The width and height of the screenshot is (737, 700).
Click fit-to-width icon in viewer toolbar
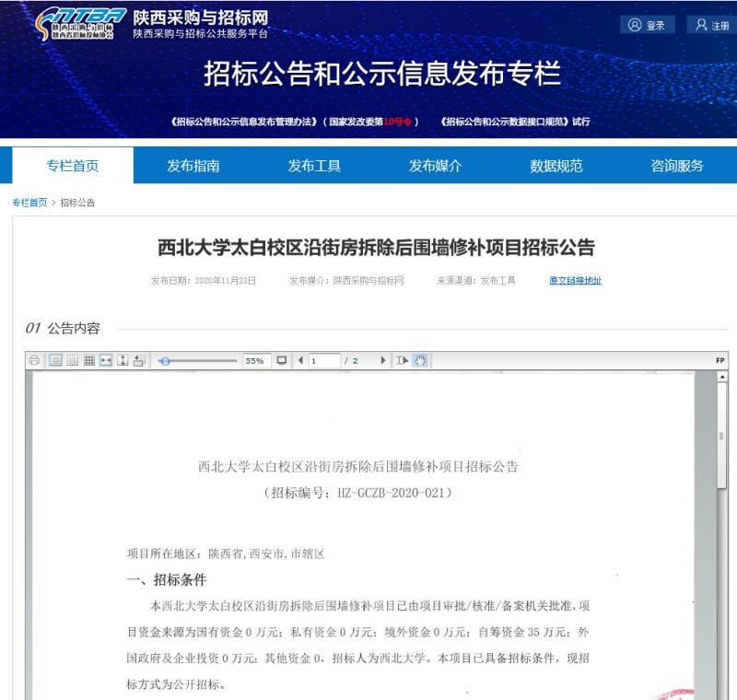pos(106,361)
